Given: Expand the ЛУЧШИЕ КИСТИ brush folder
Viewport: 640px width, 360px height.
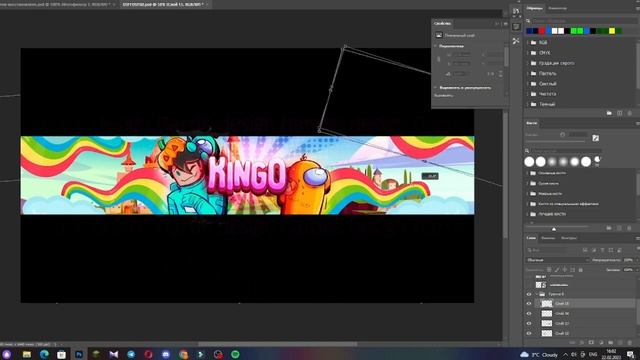Looking at the screenshot, I should coord(527,214).
